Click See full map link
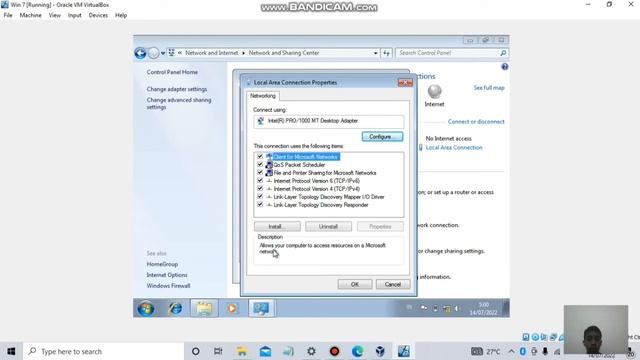 pyautogui.click(x=489, y=88)
